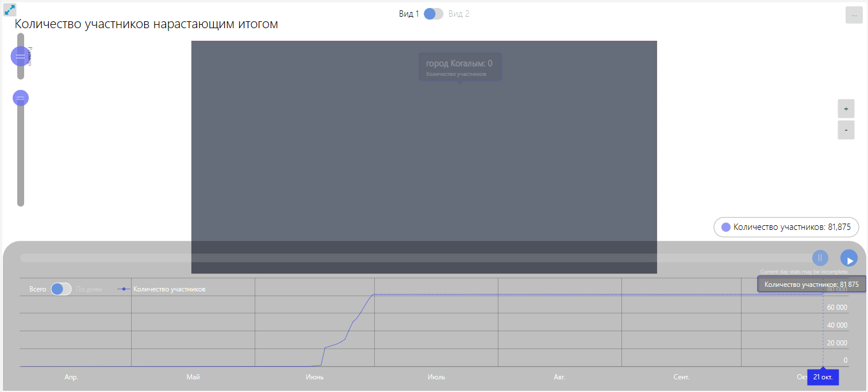868x392 pixels.
Task: Click the Количество участников: 81,875 map legend pill
Action: (x=786, y=227)
